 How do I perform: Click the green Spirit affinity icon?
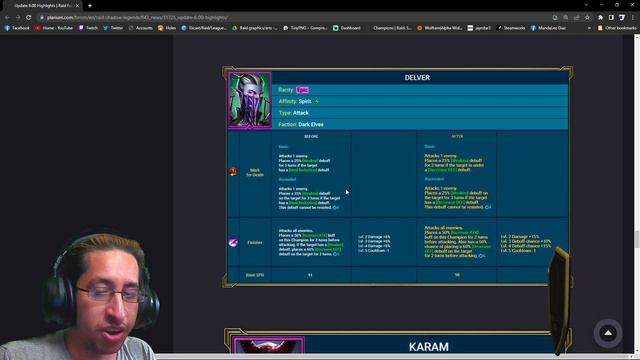(317, 101)
